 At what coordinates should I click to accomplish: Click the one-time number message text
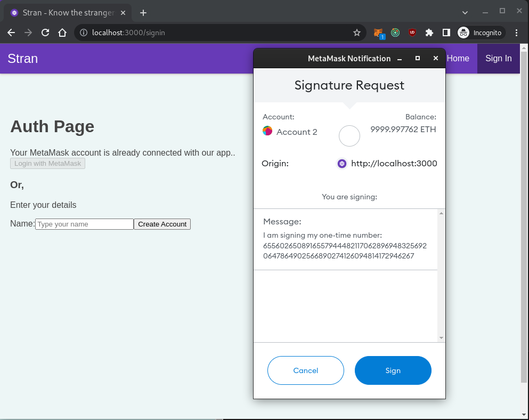[x=345, y=246]
